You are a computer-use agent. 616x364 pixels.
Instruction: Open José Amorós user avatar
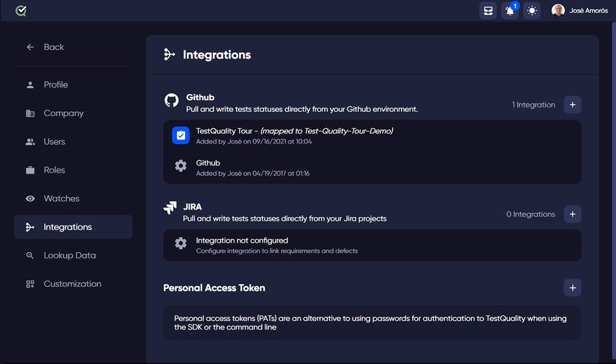click(558, 10)
